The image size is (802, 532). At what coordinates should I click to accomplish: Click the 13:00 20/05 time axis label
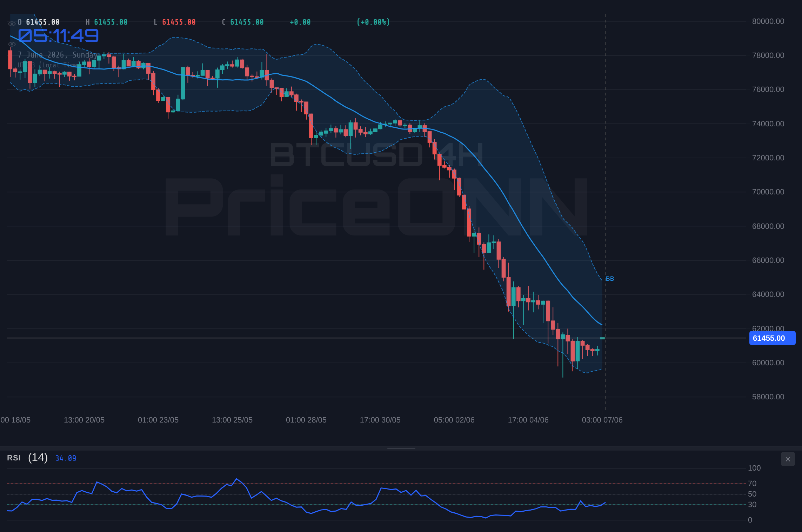(84, 420)
